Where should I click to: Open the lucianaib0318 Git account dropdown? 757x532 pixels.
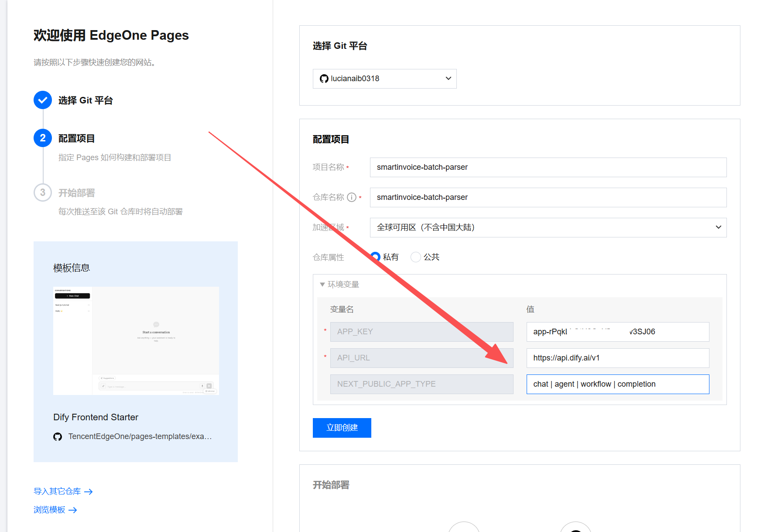(385, 79)
